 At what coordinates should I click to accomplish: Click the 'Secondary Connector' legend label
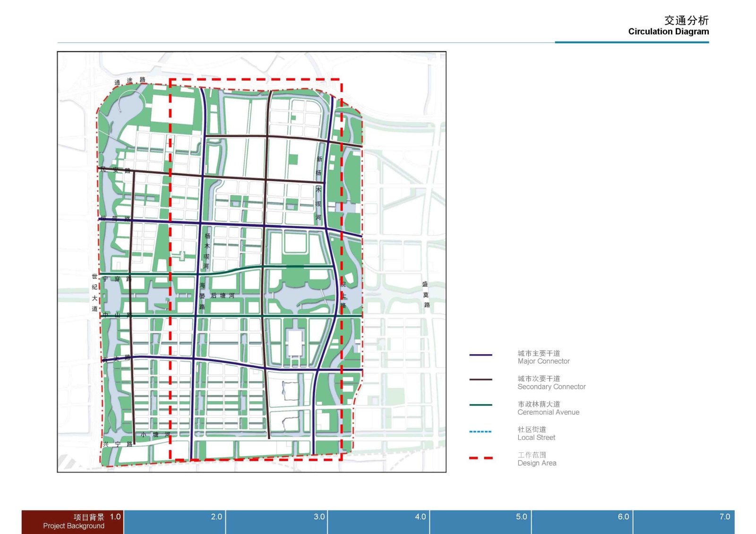pyautogui.click(x=551, y=387)
